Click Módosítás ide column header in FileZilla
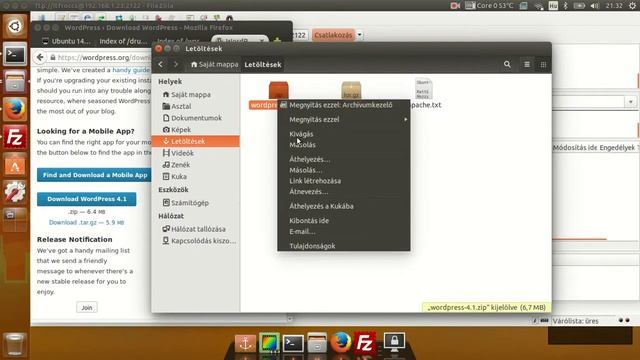This screenshot has width=640, height=360. (x=575, y=148)
